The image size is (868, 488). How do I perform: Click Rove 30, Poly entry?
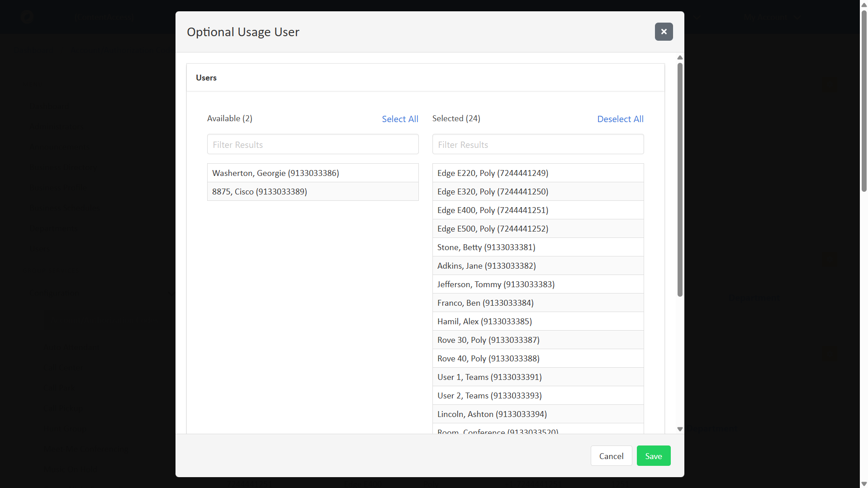point(538,340)
